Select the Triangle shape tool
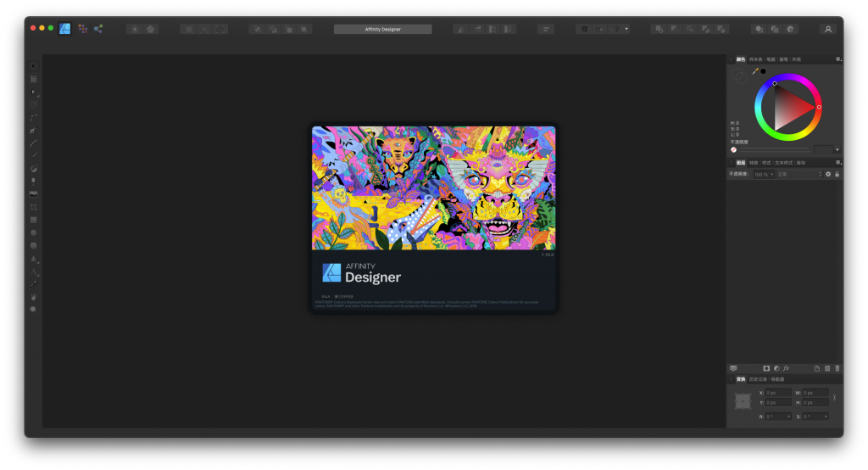This screenshot has width=868, height=470. tap(33, 258)
